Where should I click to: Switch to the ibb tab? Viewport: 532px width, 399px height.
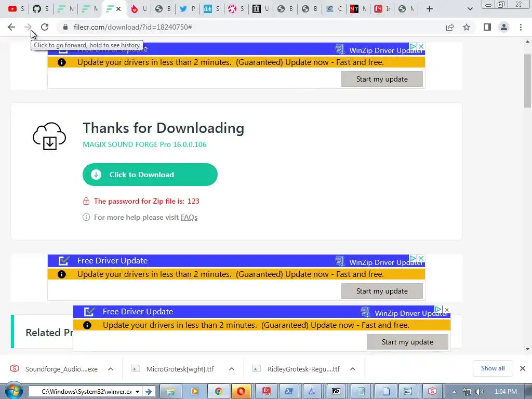211,9
